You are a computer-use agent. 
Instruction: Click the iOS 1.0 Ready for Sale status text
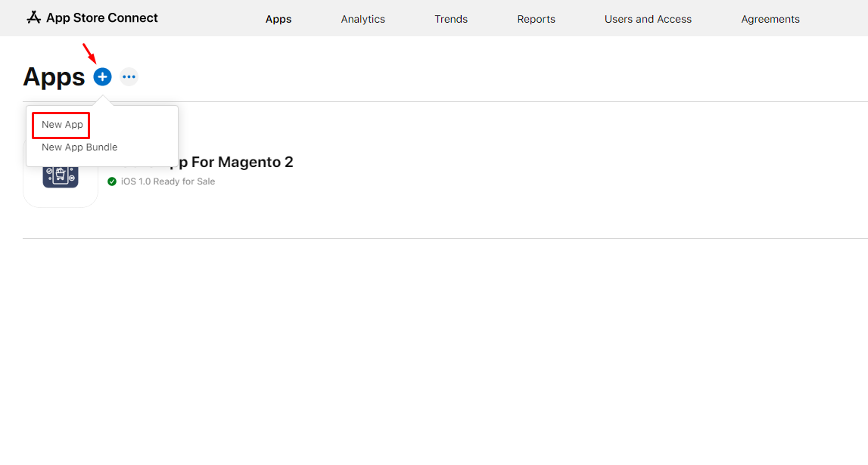[x=167, y=181]
